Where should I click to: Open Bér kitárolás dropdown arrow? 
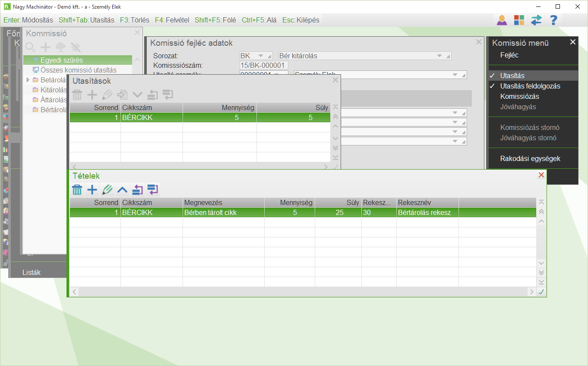point(439,56)
